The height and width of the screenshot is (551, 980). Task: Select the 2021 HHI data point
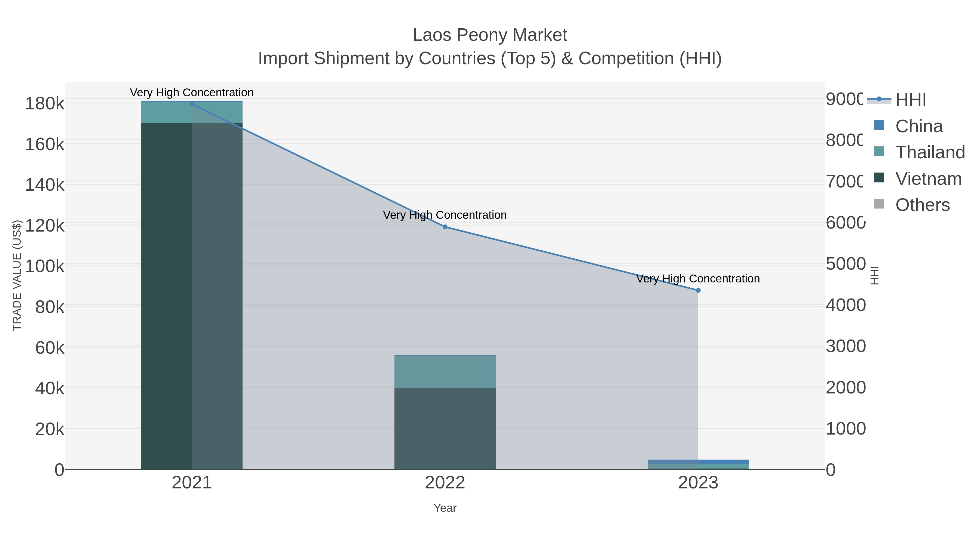[192, 104]
